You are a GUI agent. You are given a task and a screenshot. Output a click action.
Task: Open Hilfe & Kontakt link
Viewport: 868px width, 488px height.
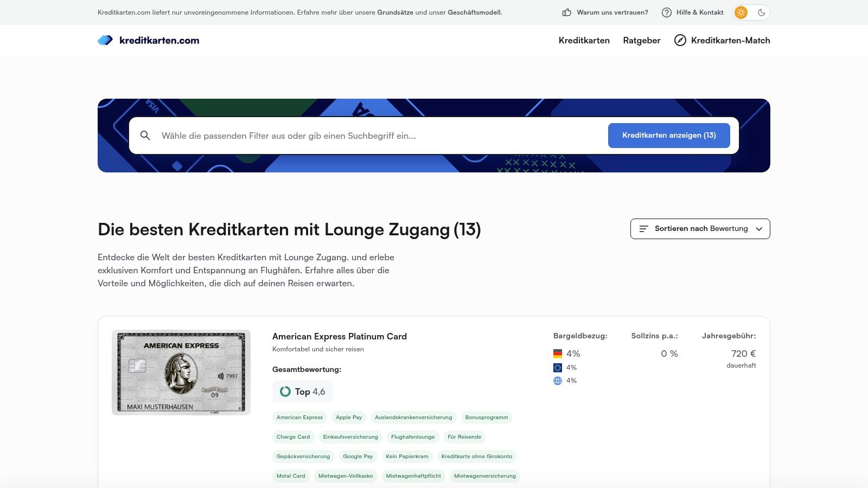tap(700, 12)
